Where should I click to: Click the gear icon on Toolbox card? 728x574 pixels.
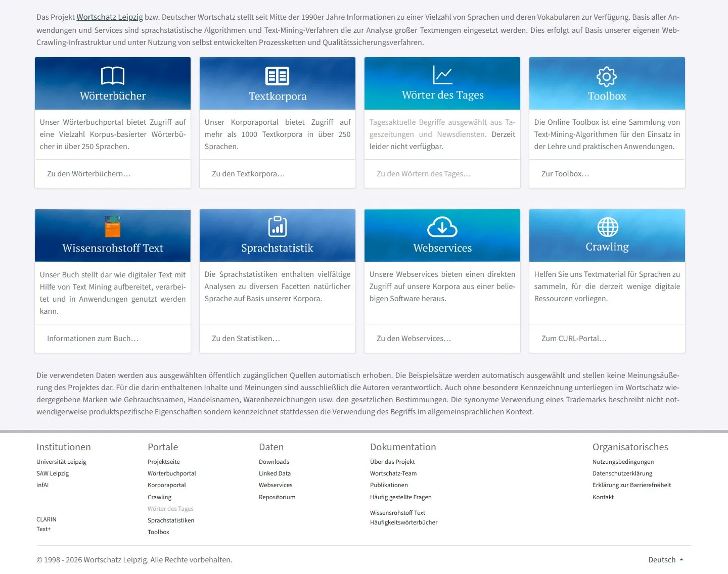pos(607,77)
